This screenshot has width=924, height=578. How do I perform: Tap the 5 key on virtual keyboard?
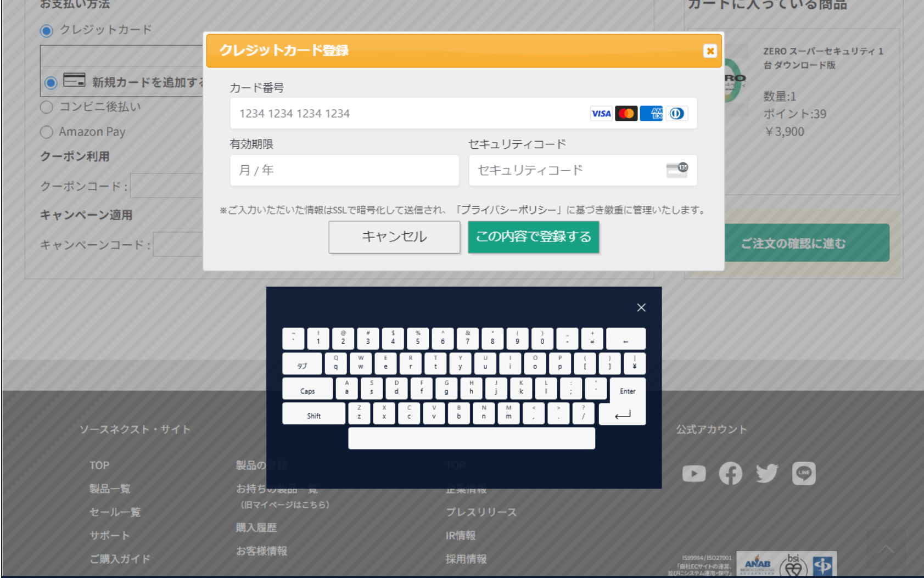click(418, 339)
